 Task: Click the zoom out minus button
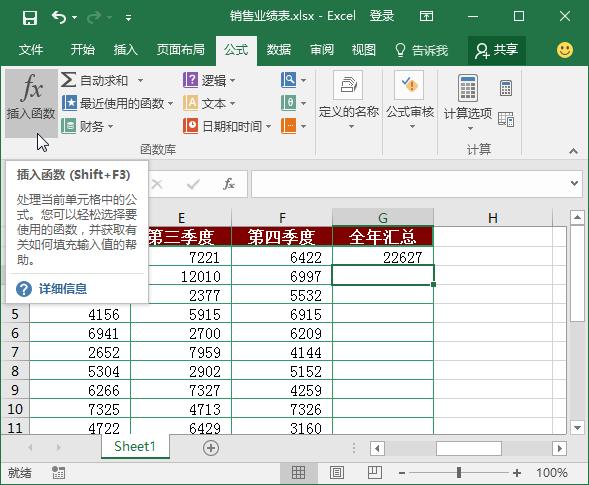click(402, 473)
